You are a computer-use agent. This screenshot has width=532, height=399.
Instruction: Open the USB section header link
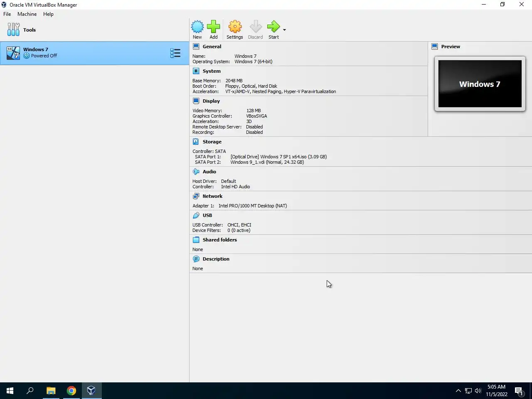(x=207, y=215)
